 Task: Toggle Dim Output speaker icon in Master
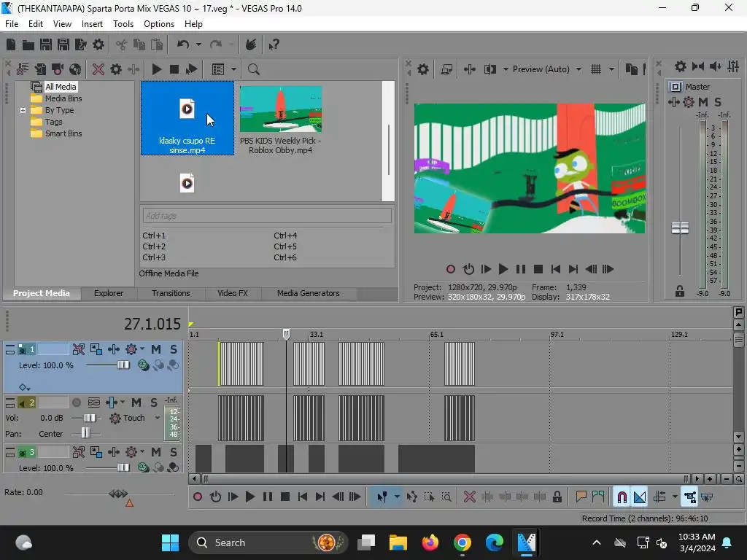716,66
